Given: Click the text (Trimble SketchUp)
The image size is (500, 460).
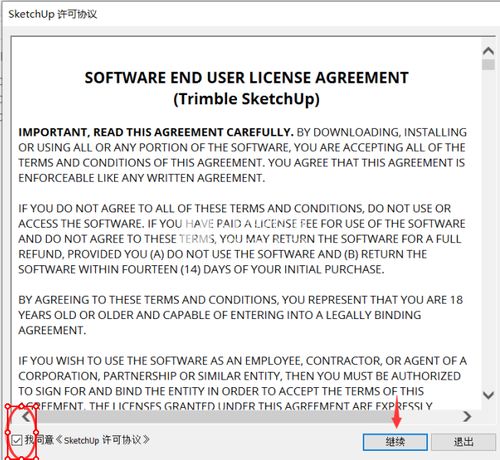Looking at the screenshot, I should tap(247, 99).
